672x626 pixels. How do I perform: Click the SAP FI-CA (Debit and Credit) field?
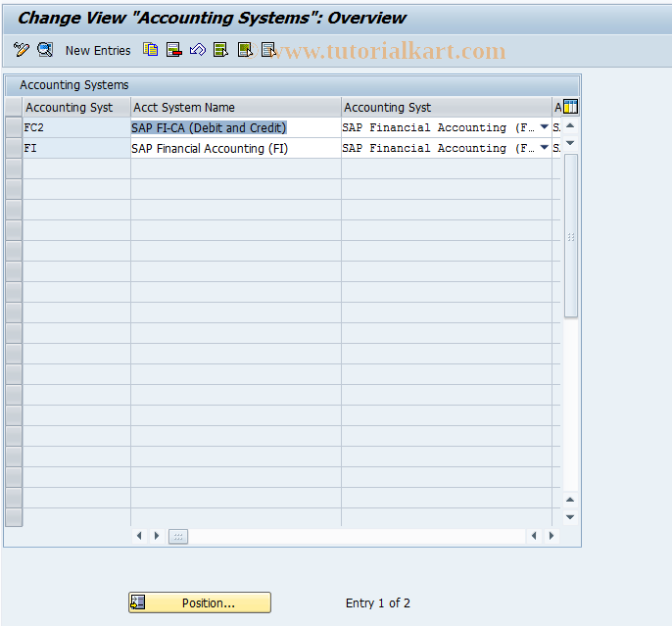[236, 127]
